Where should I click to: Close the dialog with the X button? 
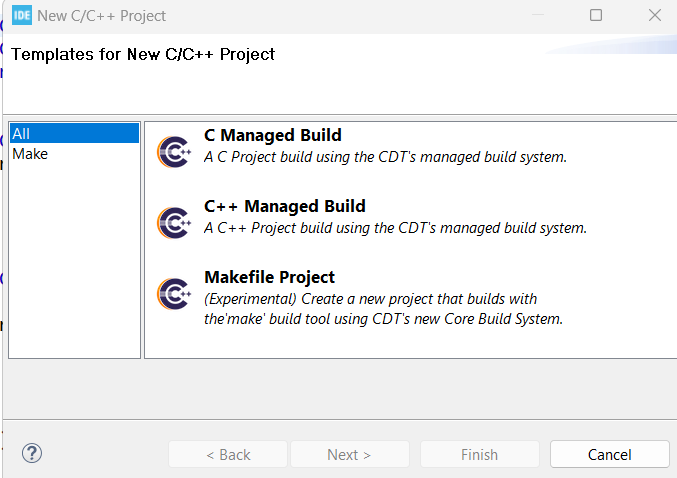click(x=655, y=16)
